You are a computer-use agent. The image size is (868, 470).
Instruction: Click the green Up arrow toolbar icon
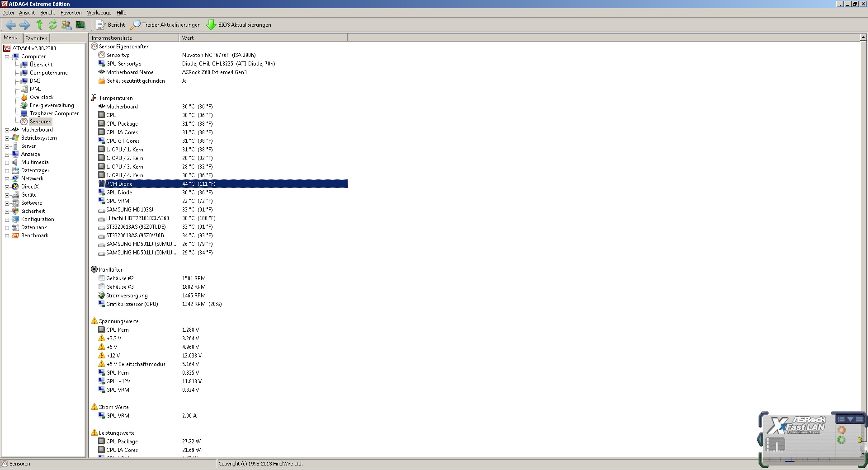coord(39,25)
